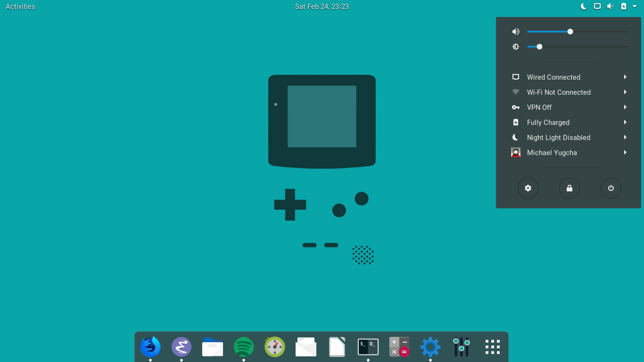Lock the screen with padlock button

570,188
